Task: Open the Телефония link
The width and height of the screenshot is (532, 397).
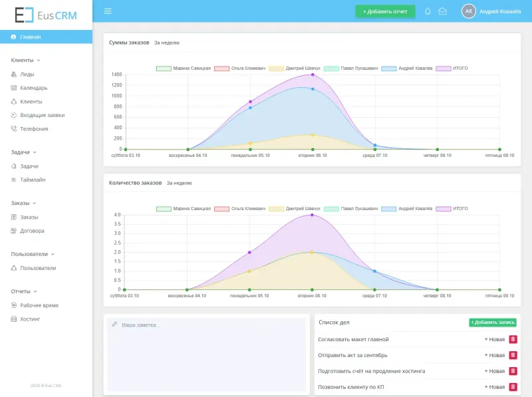Action: (34, 128)
